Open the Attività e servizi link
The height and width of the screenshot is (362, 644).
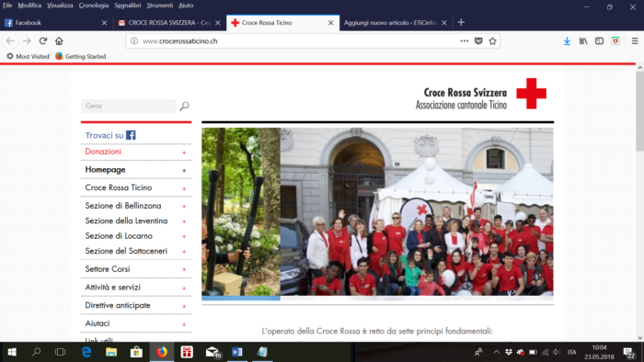[112, 288]
